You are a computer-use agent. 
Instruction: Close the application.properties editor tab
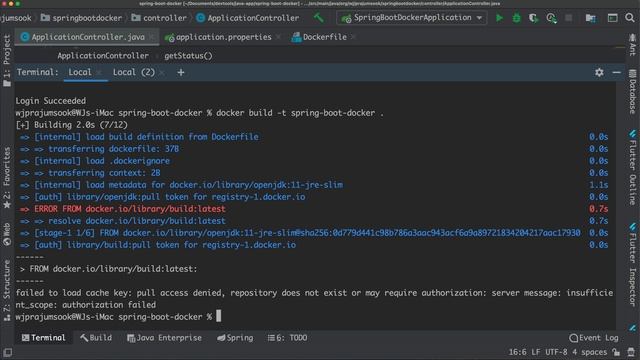[x=278, y=37]
